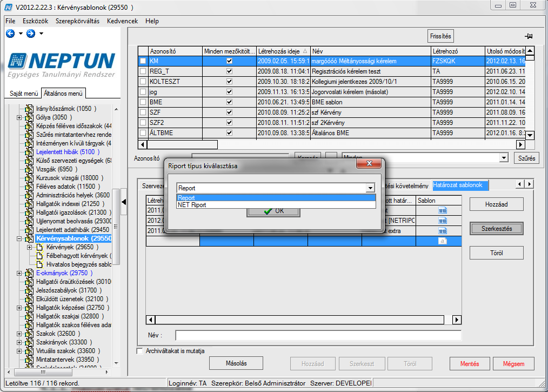Switch to the Saját menü tab

(x=24, y=94)
